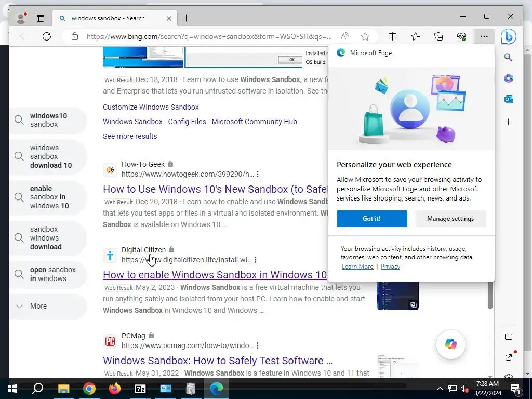Image resolution: width=532 pixels, height=399 pixels.
Task: Open Microsoft 365 sidebar icon
Action: [508, 78]
